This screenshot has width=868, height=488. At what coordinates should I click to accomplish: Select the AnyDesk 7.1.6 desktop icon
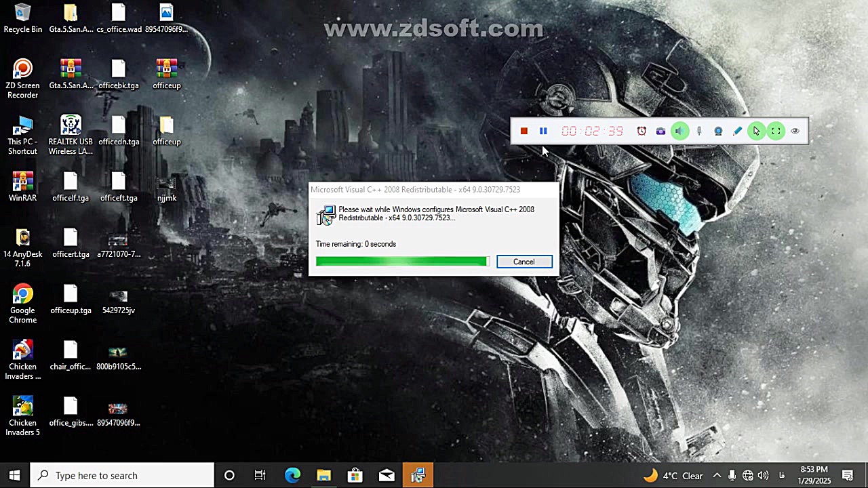click(22, 248)
